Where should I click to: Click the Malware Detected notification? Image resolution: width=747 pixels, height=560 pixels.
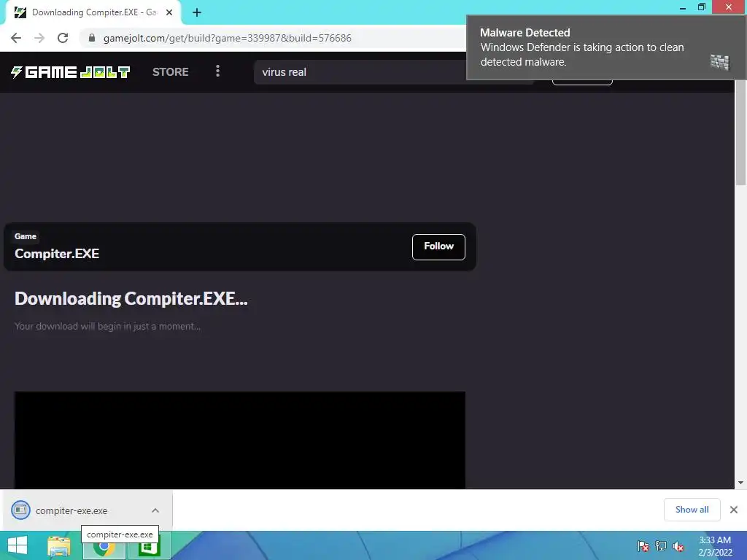(x=605, y=47)
